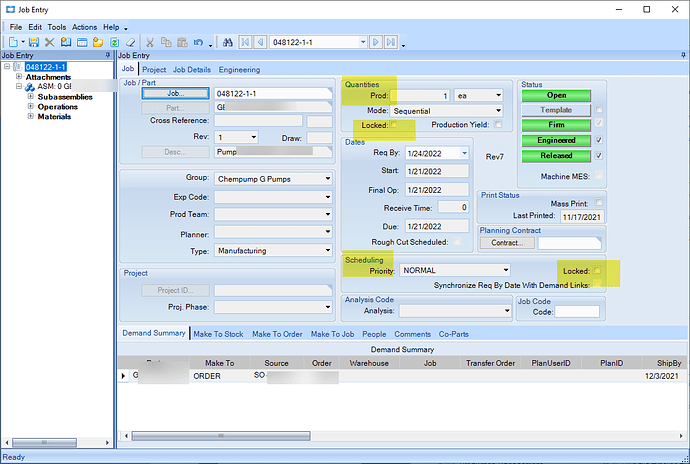Click the green Engineered status button
Viewport: 690px width, 464px height.
(556, 140)
